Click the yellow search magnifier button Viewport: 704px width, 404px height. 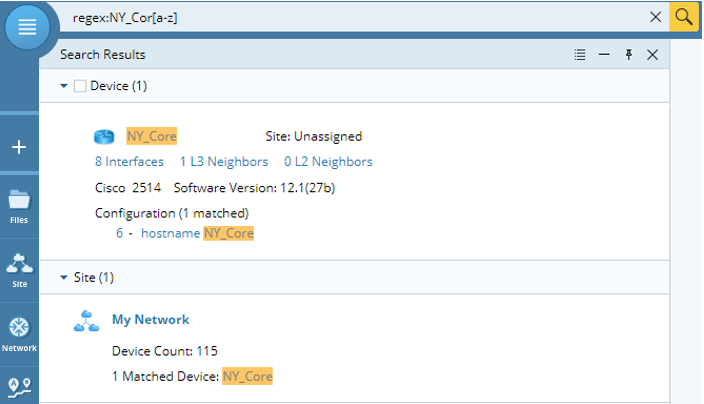[683, 17]
